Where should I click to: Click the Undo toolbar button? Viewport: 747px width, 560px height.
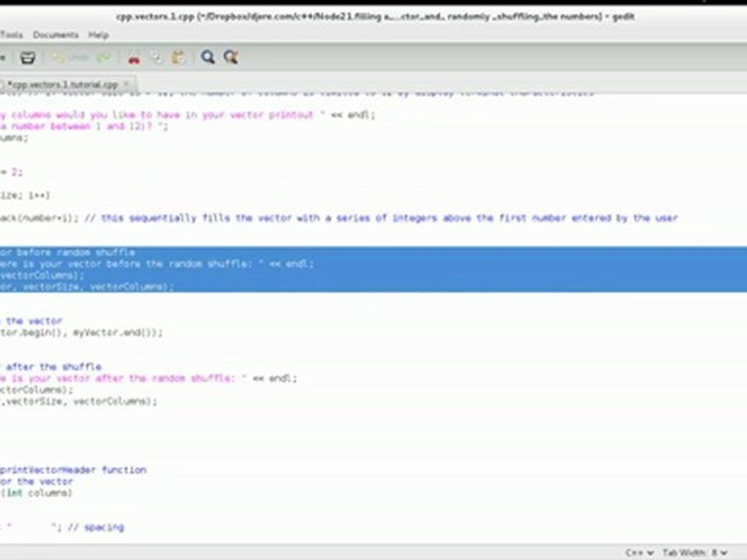pos(69,58)
